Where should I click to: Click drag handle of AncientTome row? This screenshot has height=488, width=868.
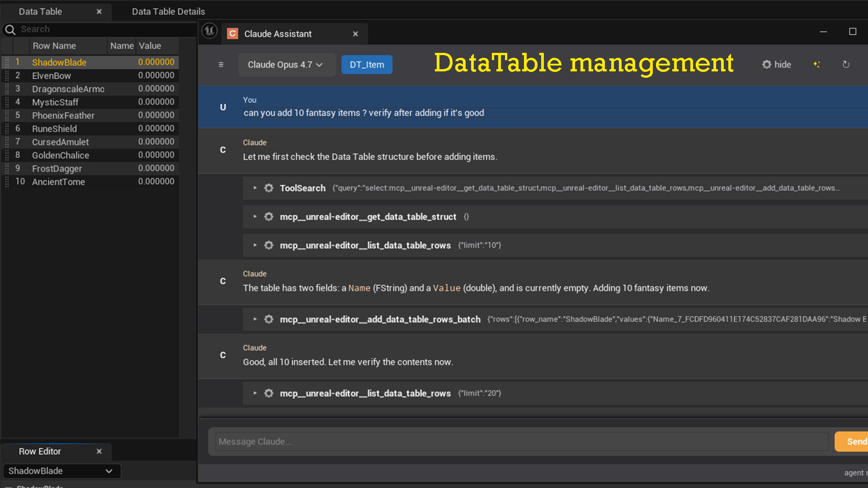[7, 182]
